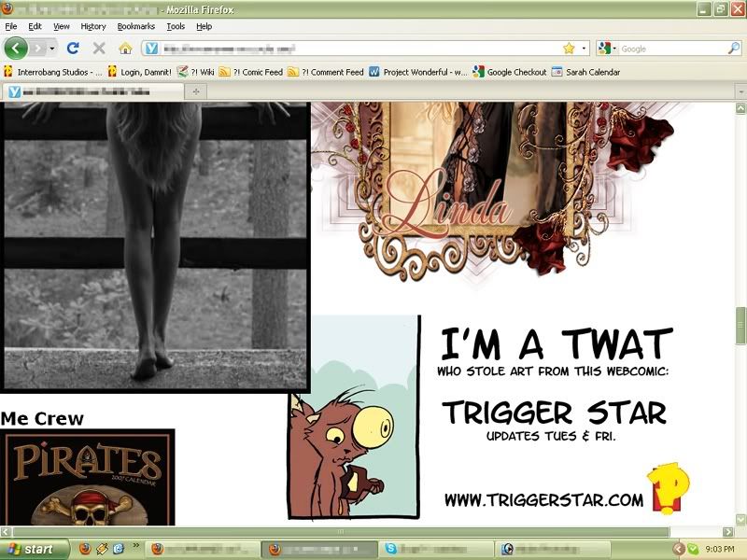Open the Bookmarks menu
The width and height of the screenshot is (747, 560).
pyautogui.click(x=136, y=26)
